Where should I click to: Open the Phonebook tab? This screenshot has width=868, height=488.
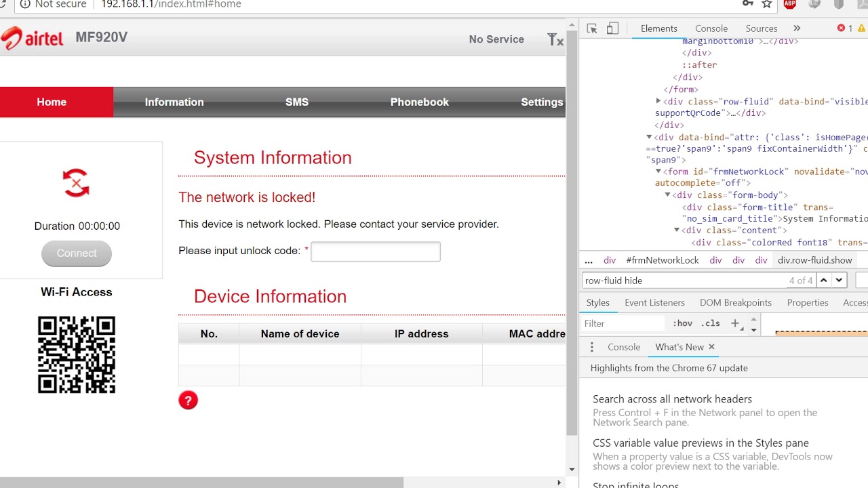coord(419,102)
